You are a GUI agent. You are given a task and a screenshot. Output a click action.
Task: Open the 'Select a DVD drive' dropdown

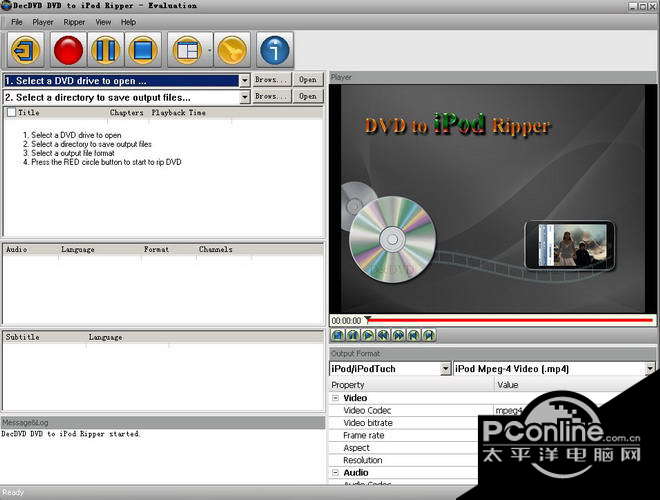[x=245, y=80]
